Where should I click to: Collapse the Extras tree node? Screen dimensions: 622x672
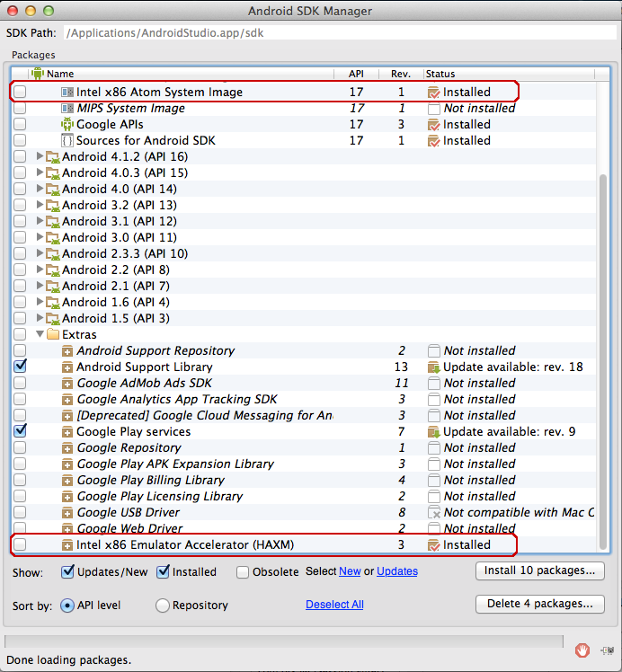click(x=40, y=333)
